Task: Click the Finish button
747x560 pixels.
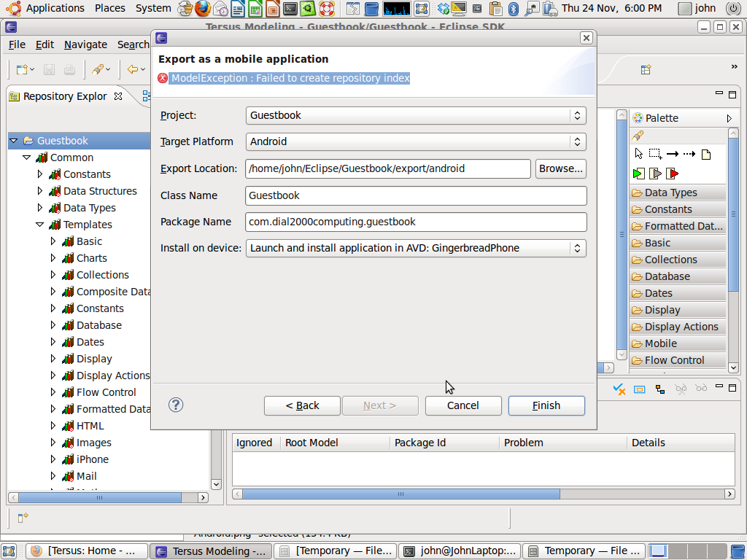Action: [x=546, y=405]
